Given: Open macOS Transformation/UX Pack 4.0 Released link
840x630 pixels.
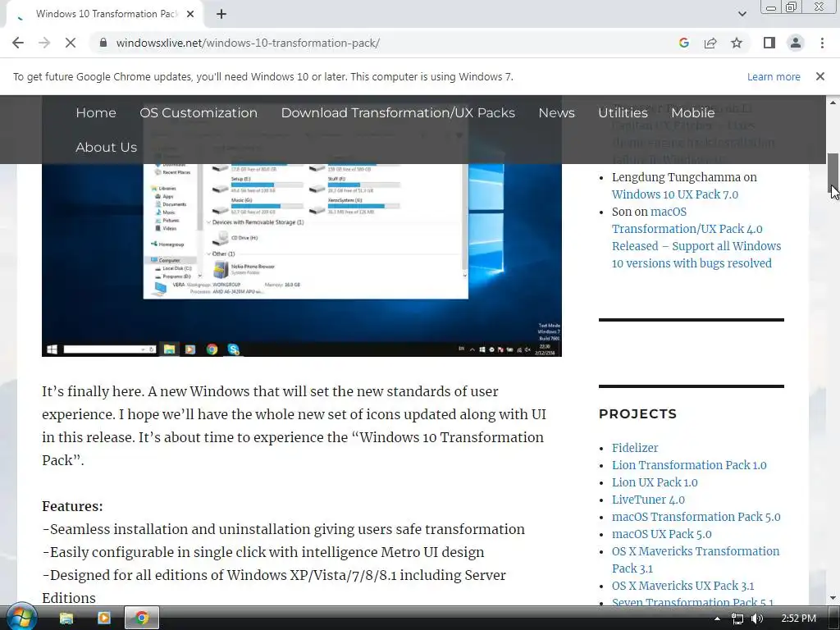Looking at the screenshot, I should point(696,237).
